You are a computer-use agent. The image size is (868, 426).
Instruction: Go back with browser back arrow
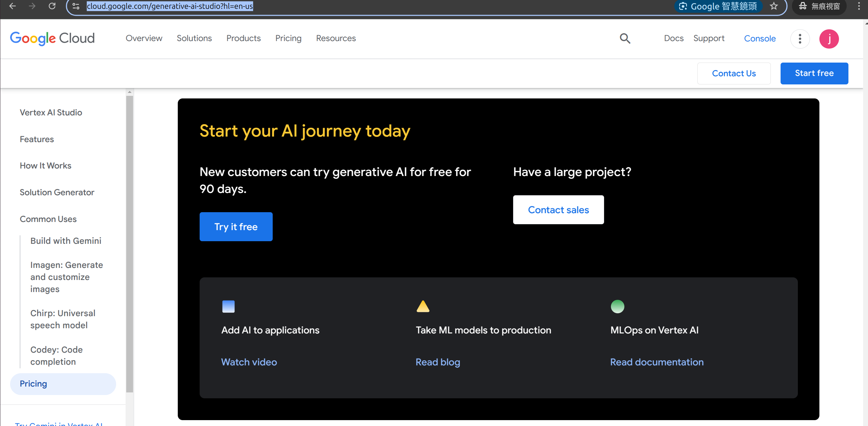pos(12,6)
